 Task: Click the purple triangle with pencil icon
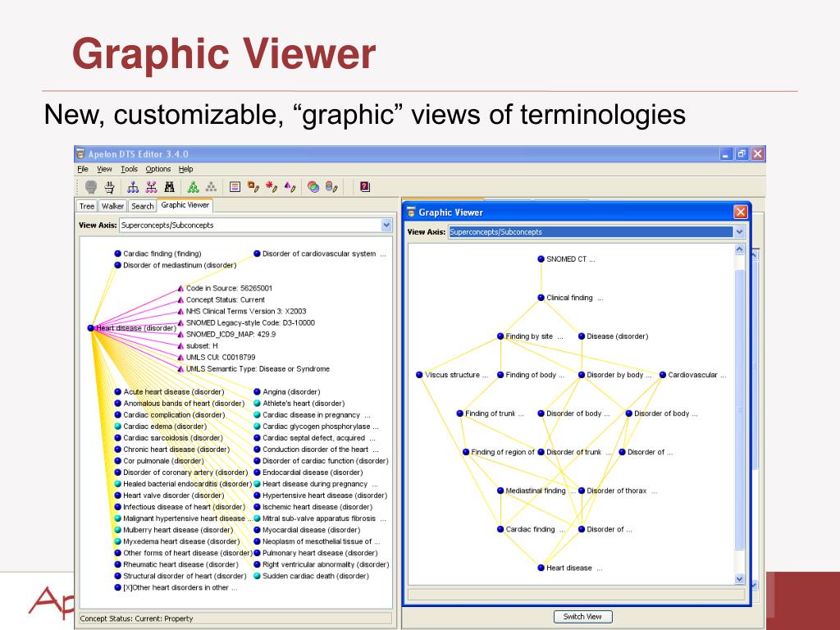290,187
